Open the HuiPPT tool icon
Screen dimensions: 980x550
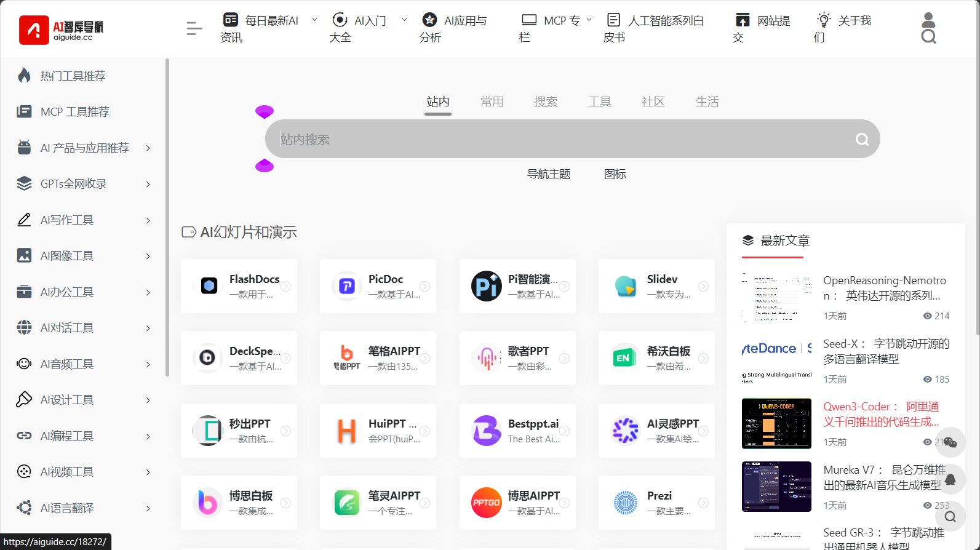click(x=348, y=431)
